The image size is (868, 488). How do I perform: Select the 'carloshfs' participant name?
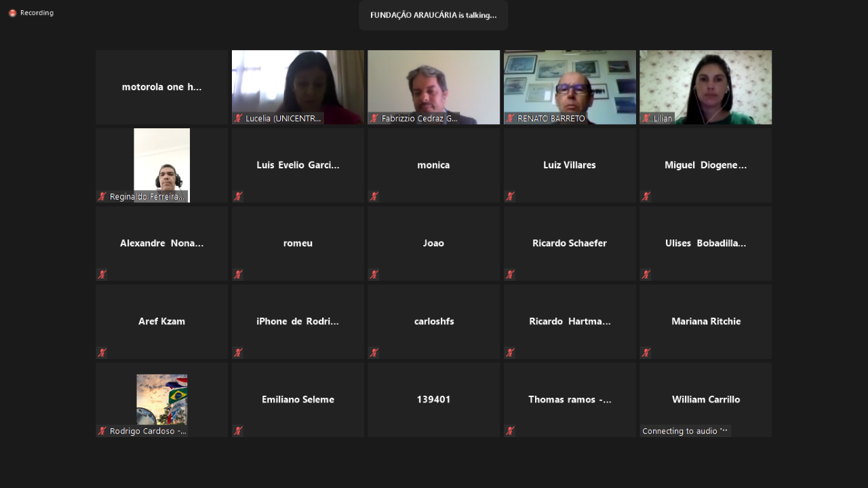[x=433, y=321]
